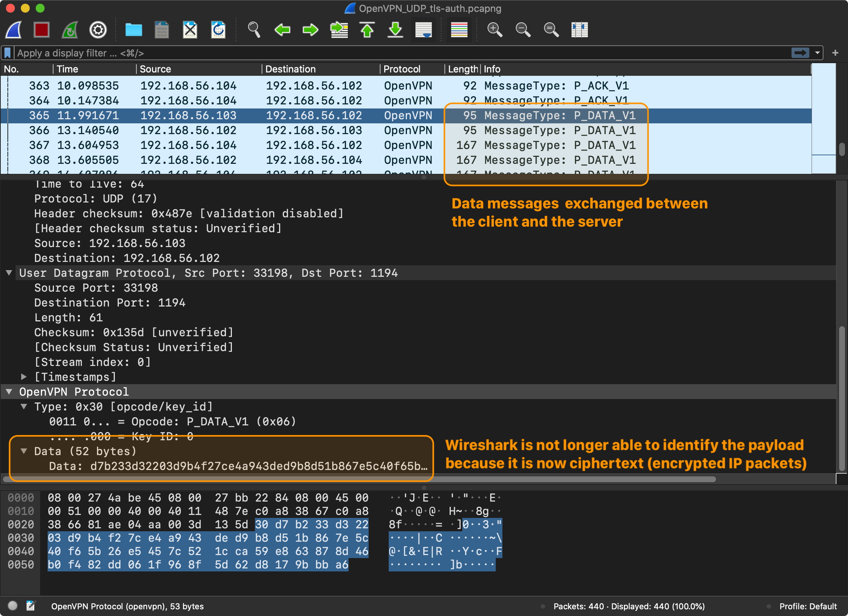This screenshot has height=616, width=848.
Task: Reset text to normal size
Action: point(551,30)
